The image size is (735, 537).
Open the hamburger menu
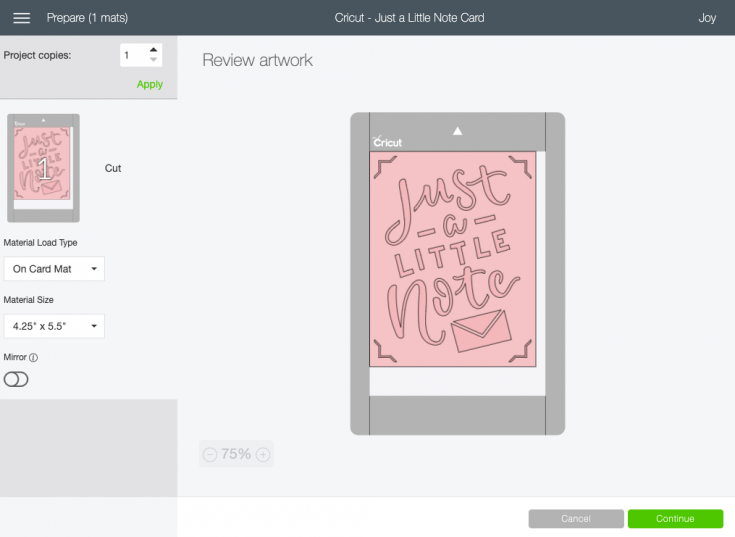tap(22, 18)
